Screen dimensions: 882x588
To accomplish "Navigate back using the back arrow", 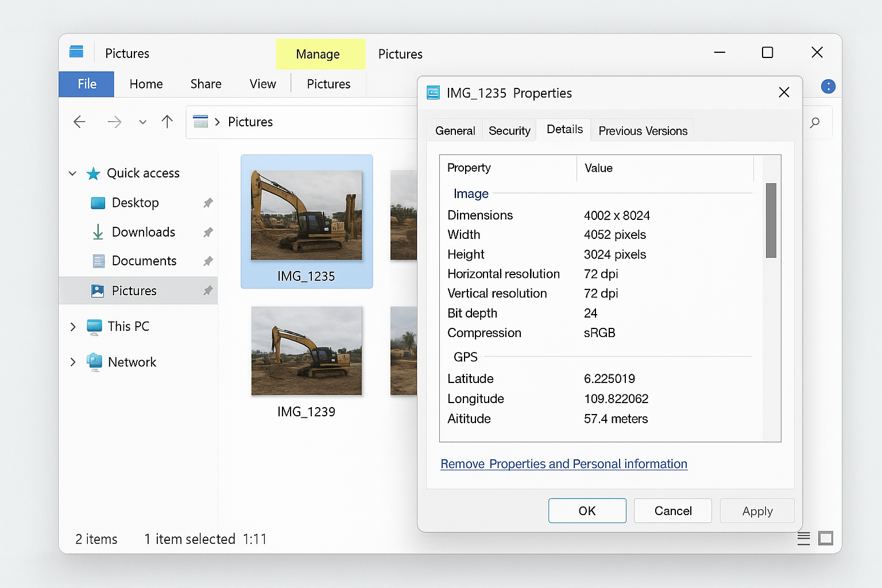I will 80,122.
